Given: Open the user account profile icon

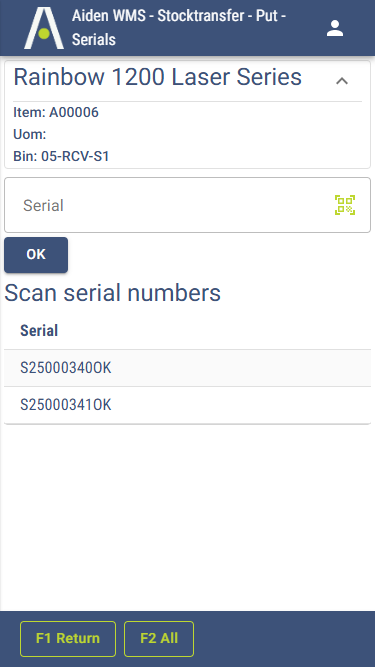Looking at the screenshot, I should pyautogui.click(x=335, y=28).
